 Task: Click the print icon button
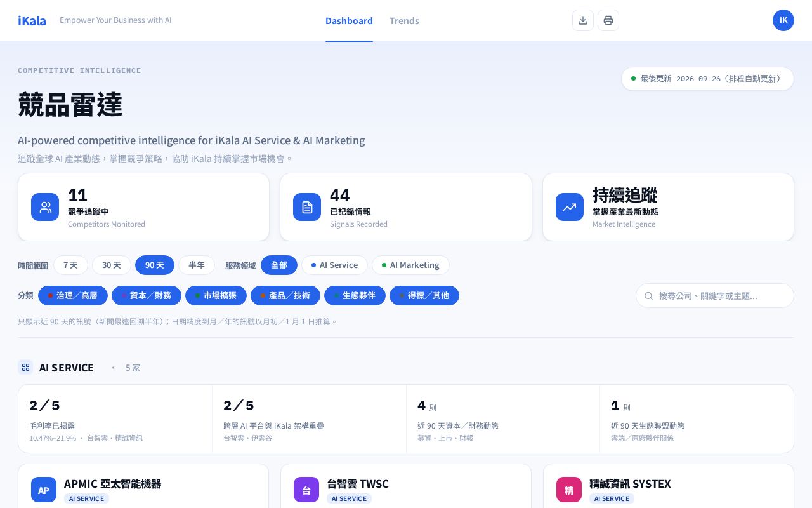point(608,20)
